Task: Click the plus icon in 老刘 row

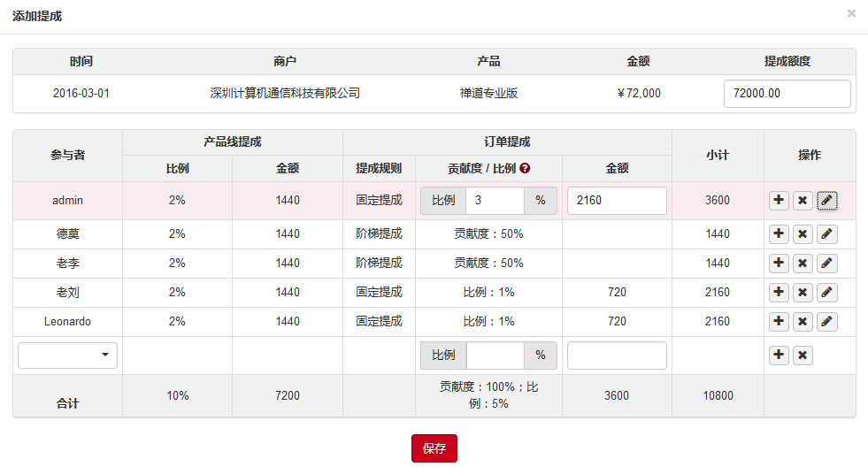Action: [779, 293]
